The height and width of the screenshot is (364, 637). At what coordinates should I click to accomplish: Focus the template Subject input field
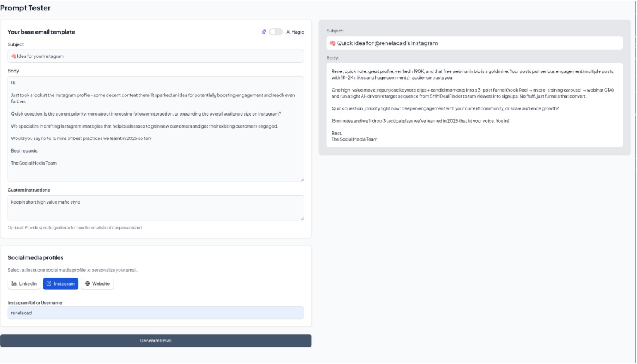(156, 56)
